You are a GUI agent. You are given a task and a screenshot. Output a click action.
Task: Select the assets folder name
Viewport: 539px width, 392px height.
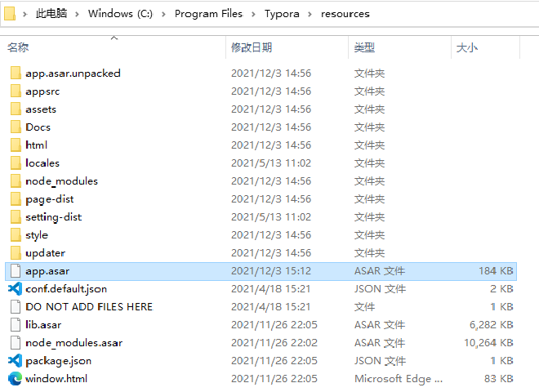coord(41,109)
